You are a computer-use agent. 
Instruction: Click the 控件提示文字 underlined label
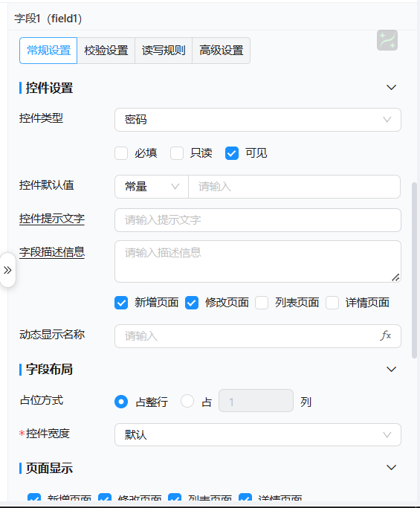[x=52, y=219]
